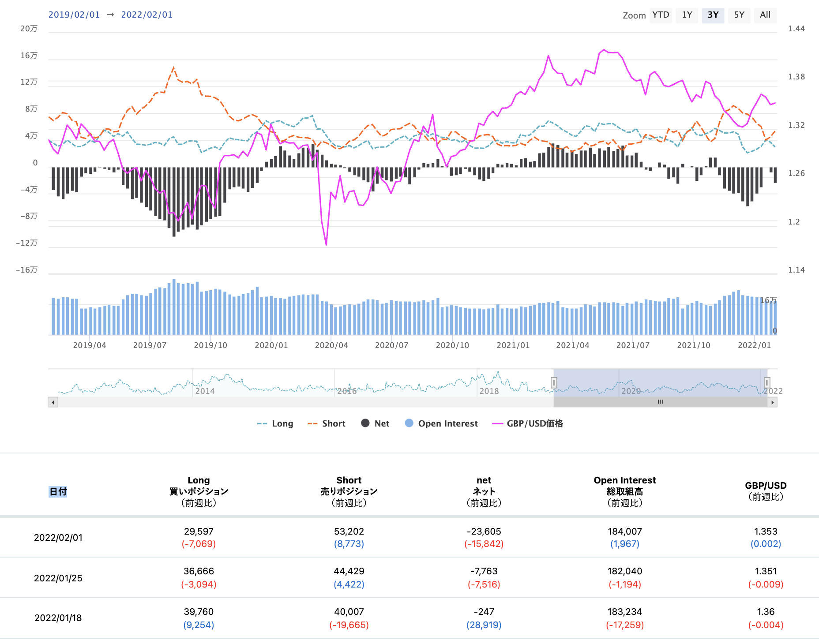
Task: Click the net value -23,605
Action: pos(484,532)
